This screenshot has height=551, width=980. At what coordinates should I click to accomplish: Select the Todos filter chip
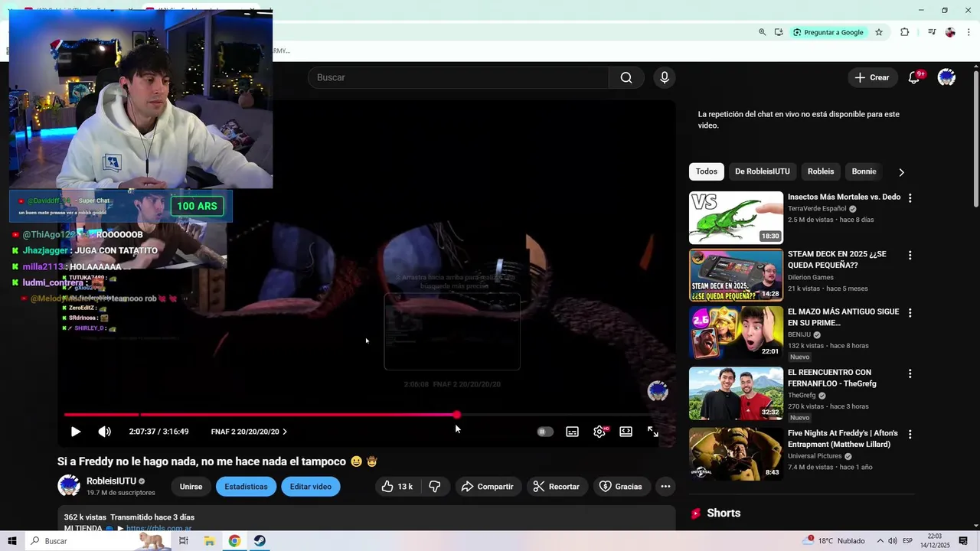pyautogui.click(x=707, y=171)
